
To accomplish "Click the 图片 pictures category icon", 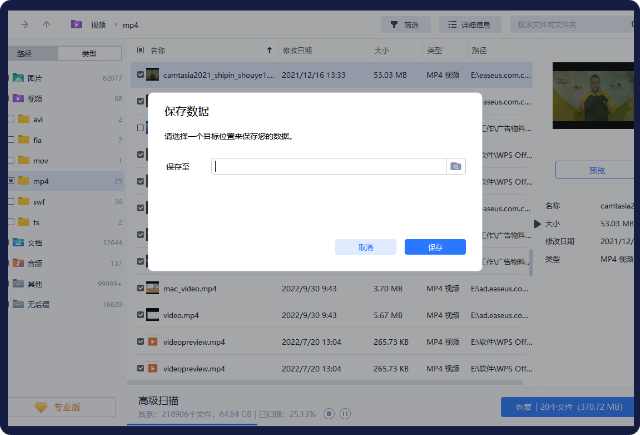I will (x=20, y=77).
